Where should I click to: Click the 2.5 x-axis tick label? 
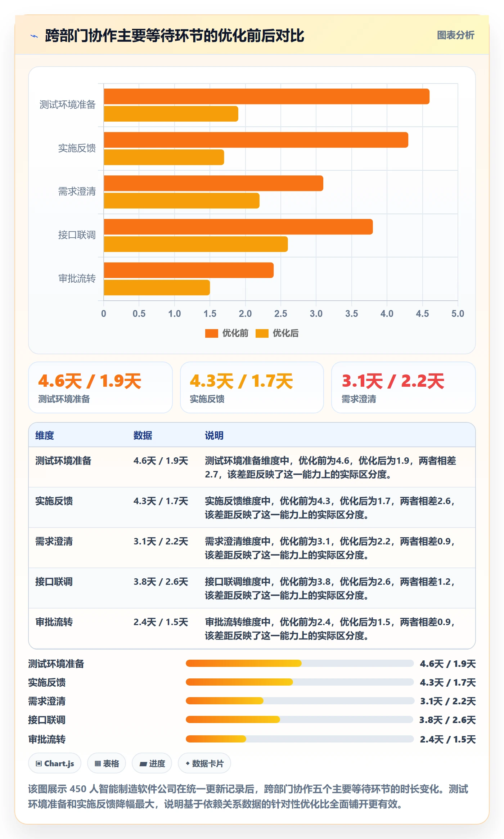tap(281, 314)
